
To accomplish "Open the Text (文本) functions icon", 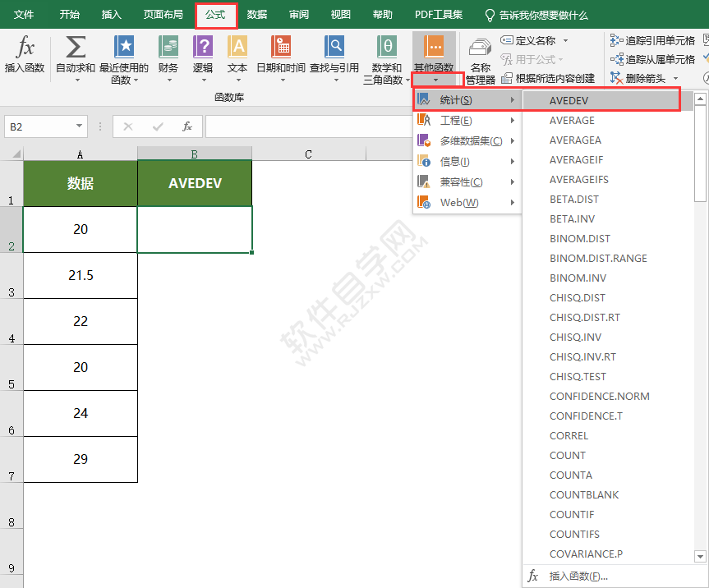I will pyautogui.click(x=237, y=47).
